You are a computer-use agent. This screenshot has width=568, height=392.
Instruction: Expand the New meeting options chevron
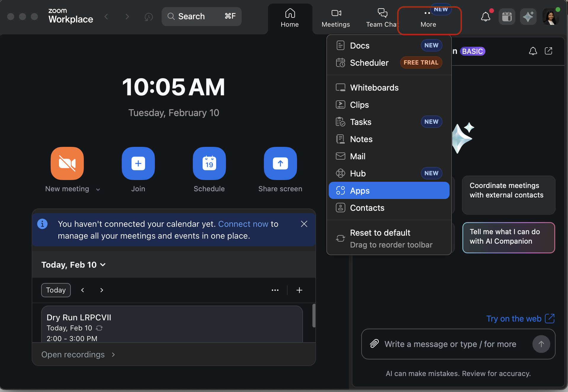point(98,189)
